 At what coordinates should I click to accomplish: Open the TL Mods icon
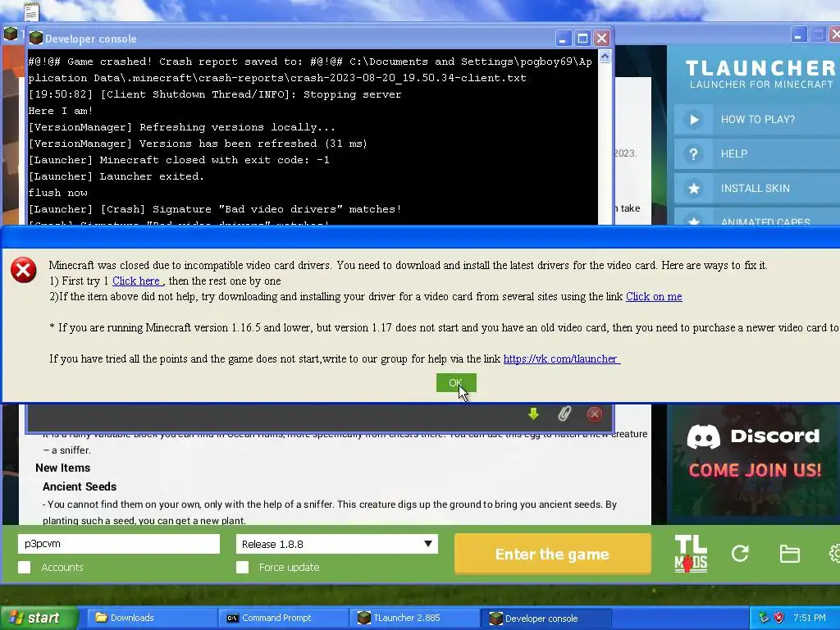(x=691, y=554)
